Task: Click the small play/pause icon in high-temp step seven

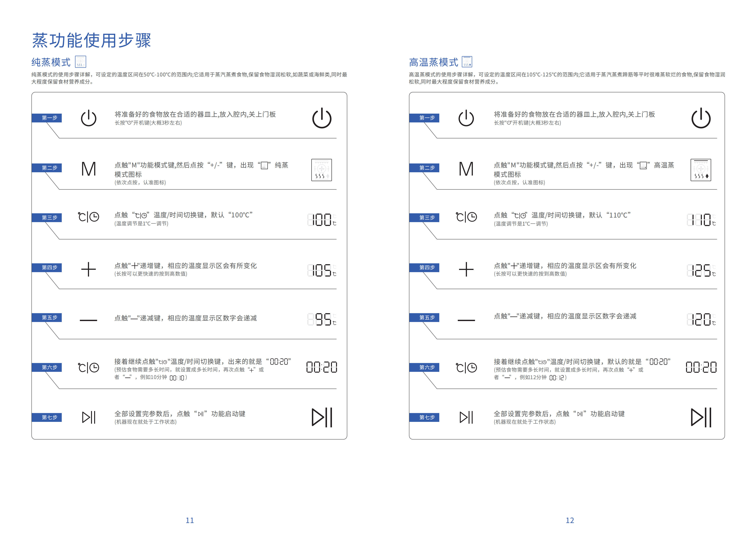Action: 466,417
